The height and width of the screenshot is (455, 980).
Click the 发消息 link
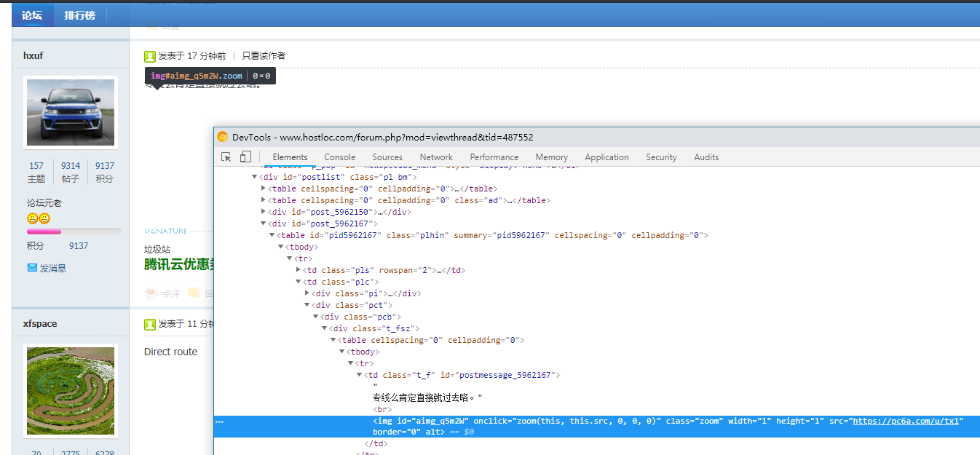click(53, 268)
